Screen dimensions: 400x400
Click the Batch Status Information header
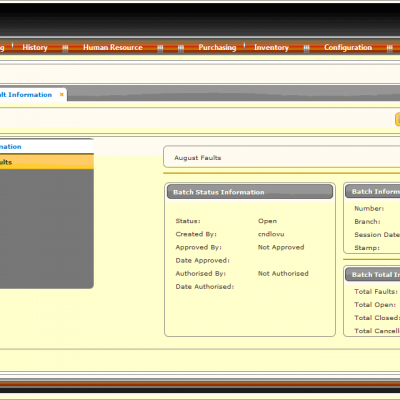(x=250, y=192)
